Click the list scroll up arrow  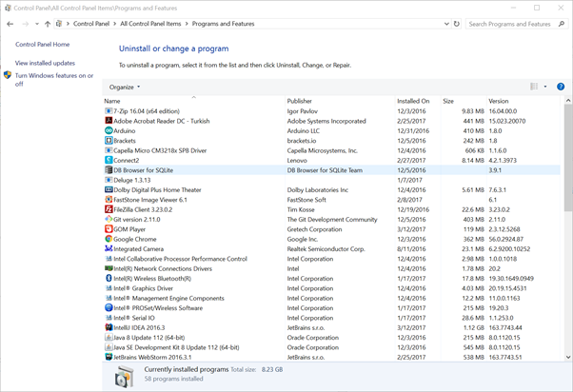568,100
